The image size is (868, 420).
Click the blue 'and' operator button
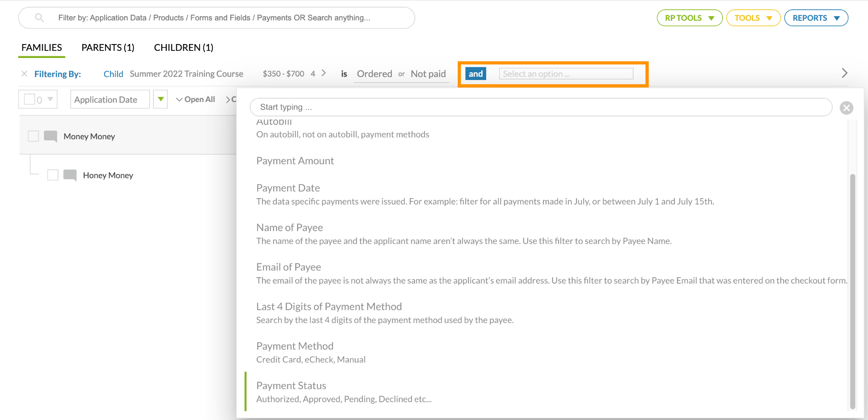[x=475, y=74]
